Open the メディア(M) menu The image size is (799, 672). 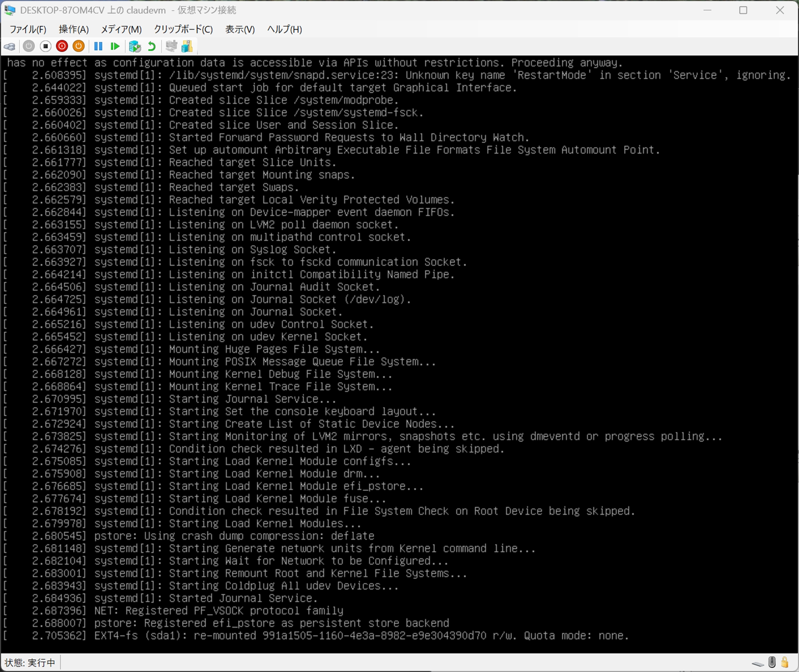pyautogui.click(x=121, y=30)
